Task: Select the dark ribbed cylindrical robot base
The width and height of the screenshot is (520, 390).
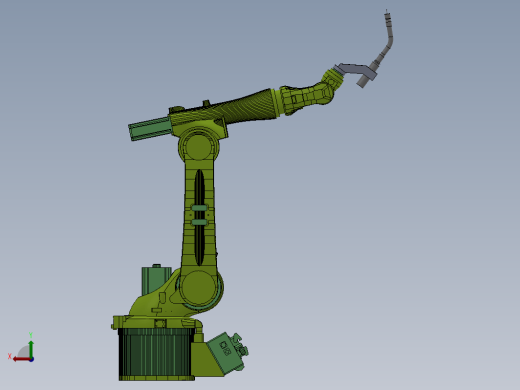Action: point(155,353)
